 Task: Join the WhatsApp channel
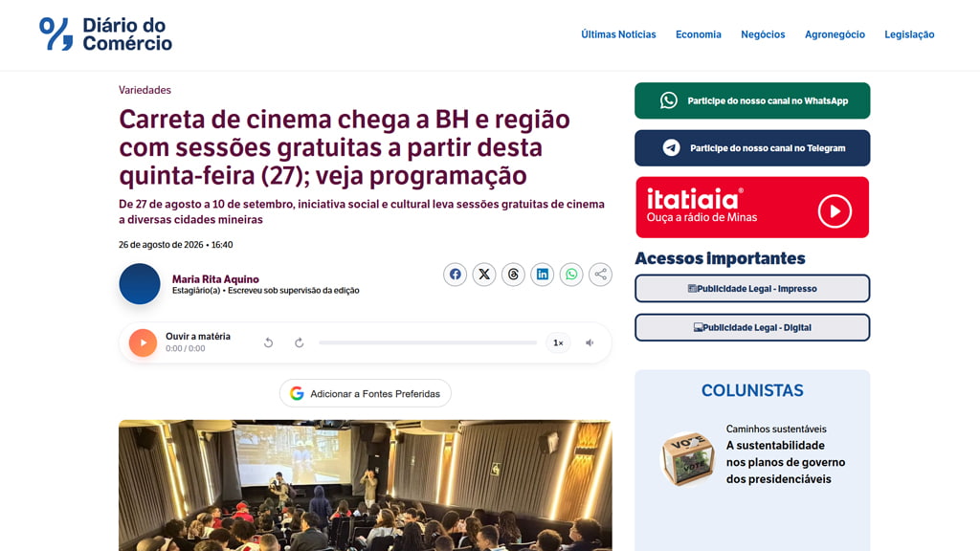click(752, 100)
